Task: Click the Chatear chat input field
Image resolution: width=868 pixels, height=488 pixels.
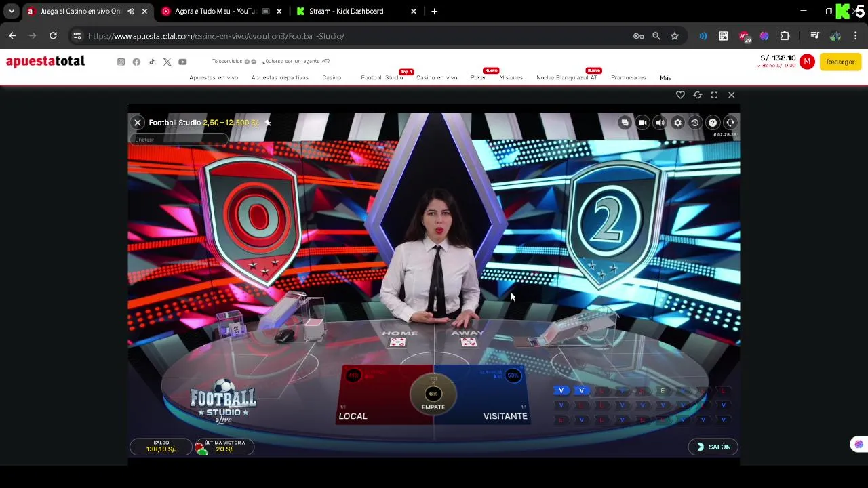Action: coord(179,140)
